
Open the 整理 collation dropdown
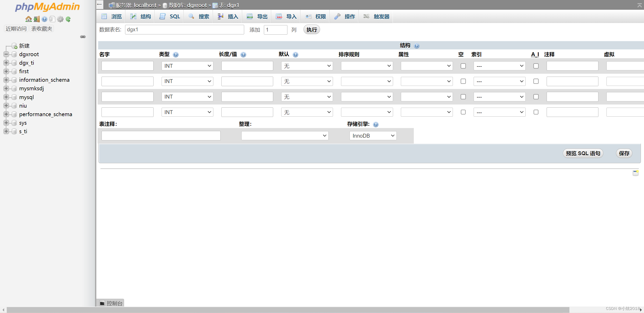pos(285,136)
